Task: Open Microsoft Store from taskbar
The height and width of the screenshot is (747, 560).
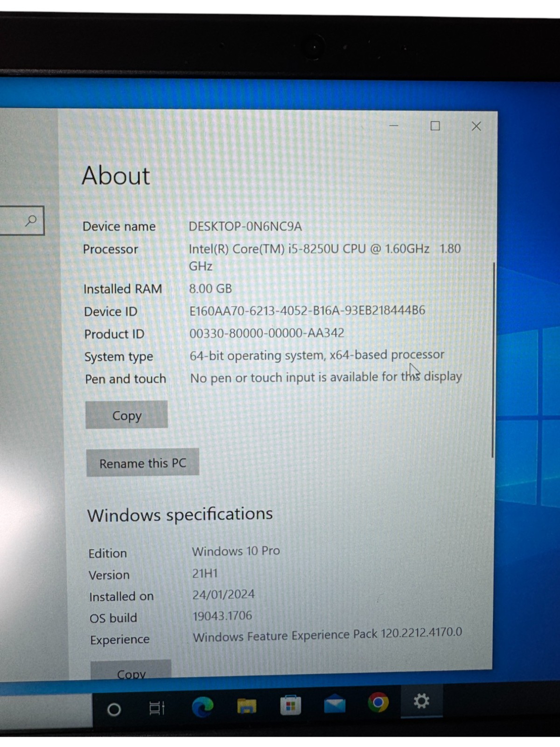Action: (290, 705)
